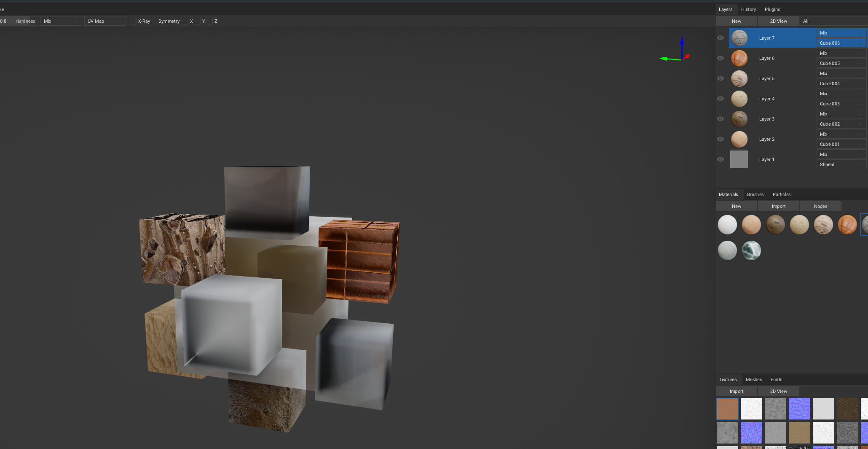This screenshot has height=449, width=868.
Task: Select the blue noise texture thumbnail
Action: (799, 409)
